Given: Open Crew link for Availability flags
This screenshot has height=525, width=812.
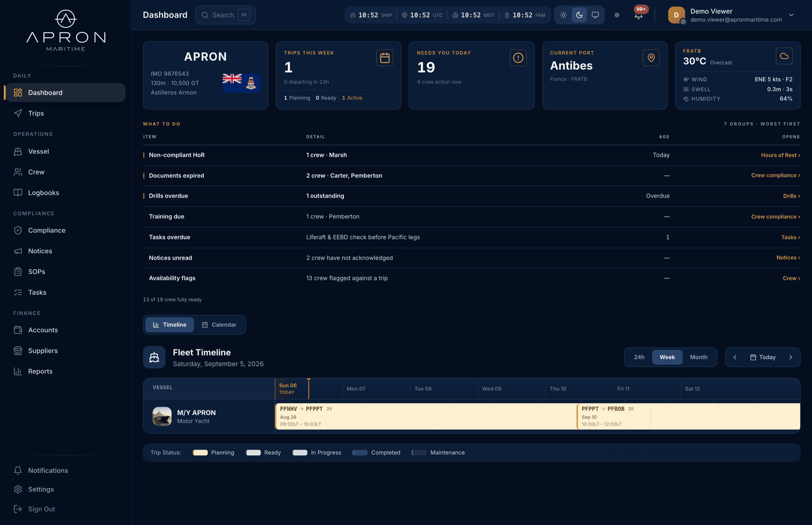Looking at the screenshot, I should point(791,278).
